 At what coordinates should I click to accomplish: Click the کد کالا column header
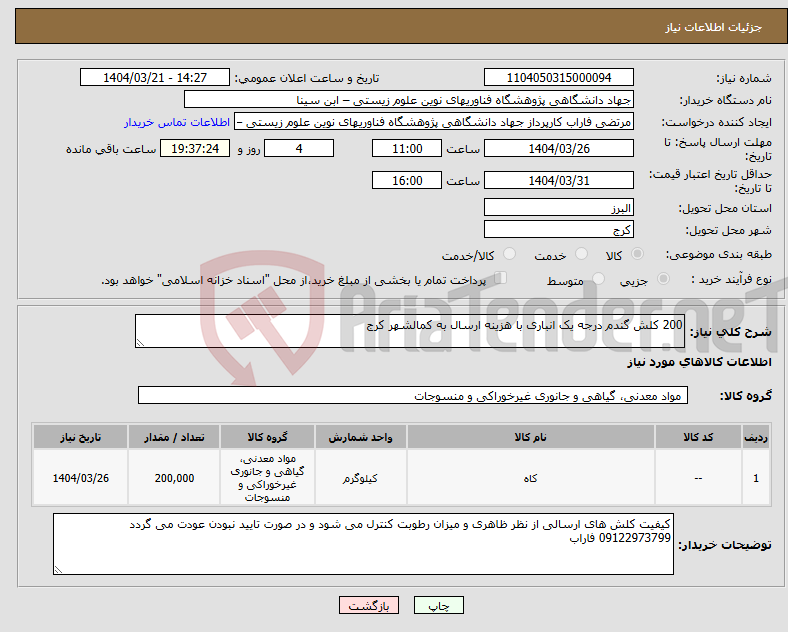(x=698, y=437)
